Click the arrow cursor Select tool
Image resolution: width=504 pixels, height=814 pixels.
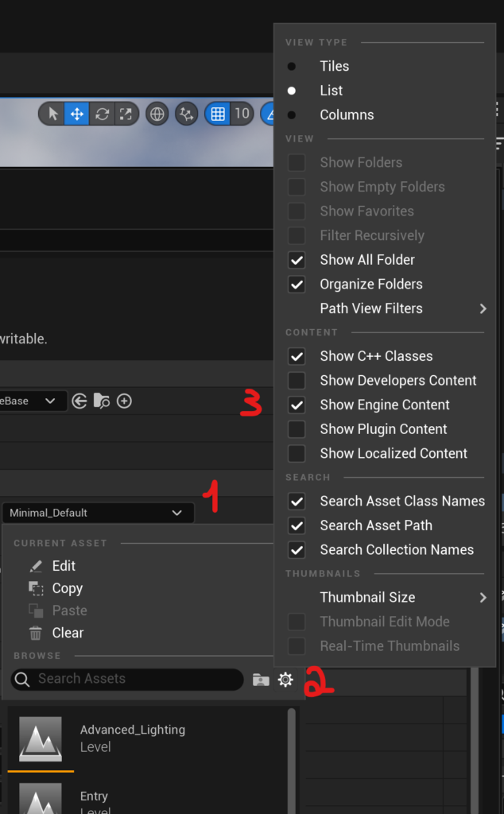pos(53,114)
